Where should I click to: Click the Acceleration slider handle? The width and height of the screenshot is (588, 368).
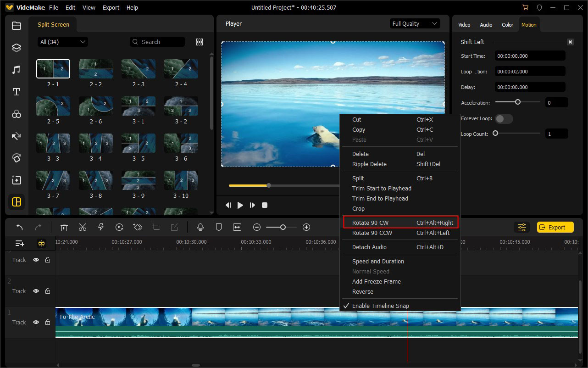[517, 102]
